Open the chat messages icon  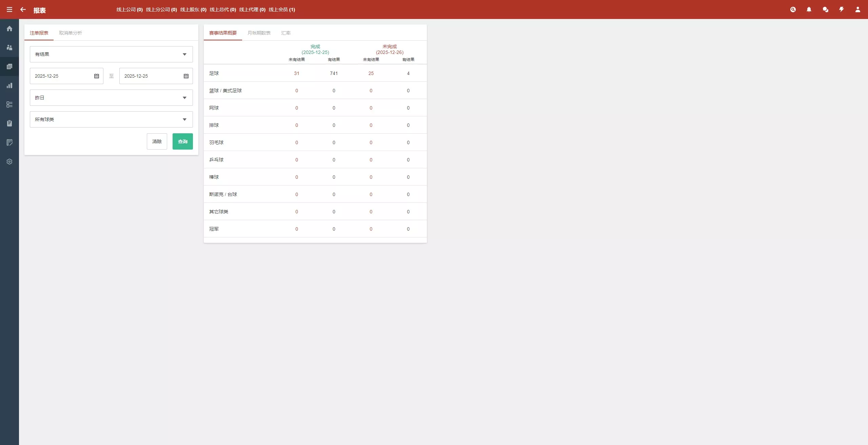click(x=826, y=9)
